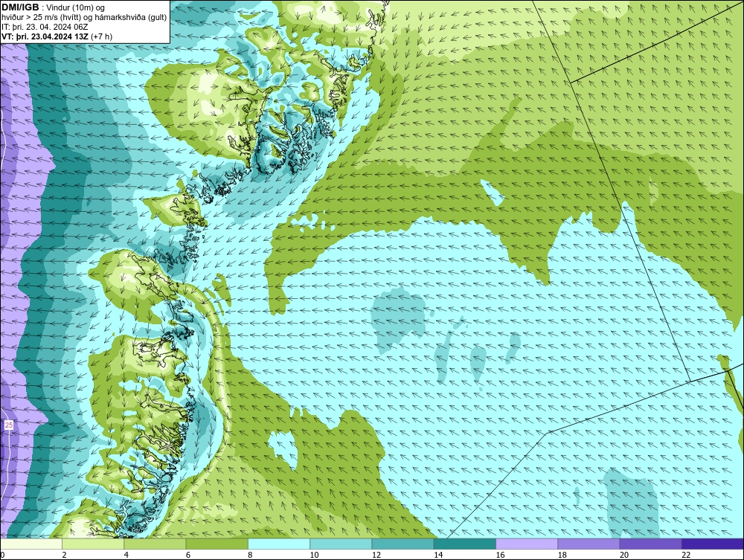The image size is (744, 560).
Task: Click the legend tick label '0'
Action: [2, 555]
